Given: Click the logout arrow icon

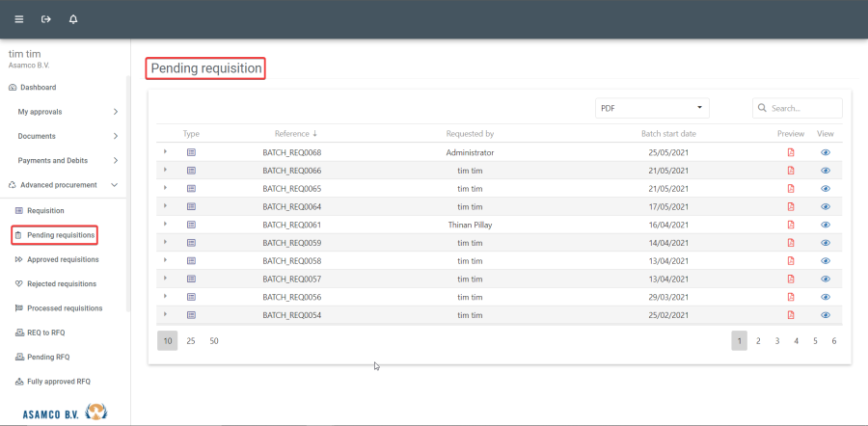Looking at the screenshot, I should (x=45, y=19).
